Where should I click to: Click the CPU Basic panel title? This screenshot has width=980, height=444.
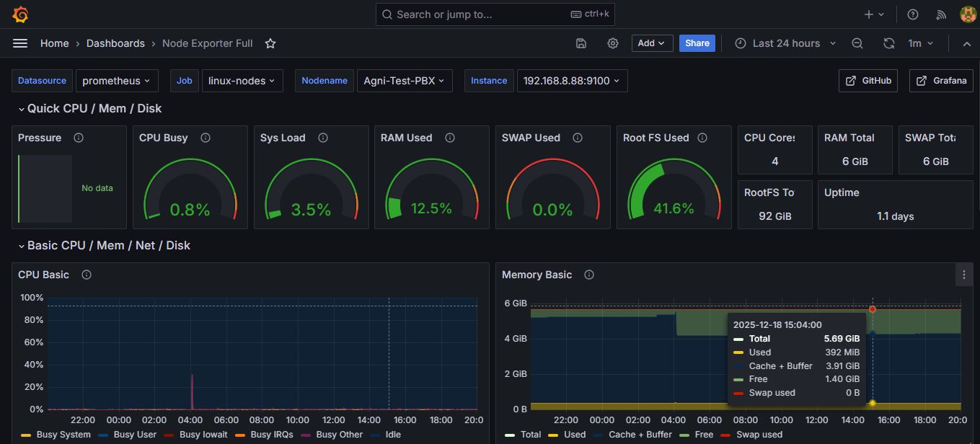44,275
